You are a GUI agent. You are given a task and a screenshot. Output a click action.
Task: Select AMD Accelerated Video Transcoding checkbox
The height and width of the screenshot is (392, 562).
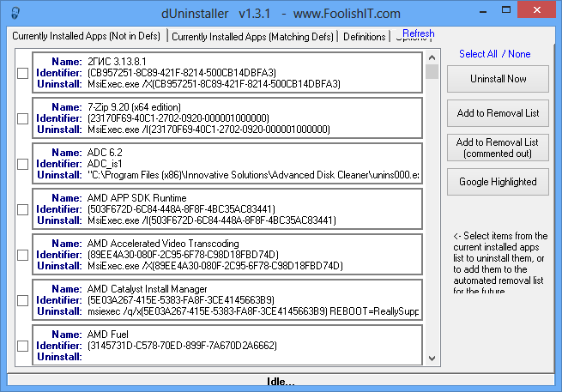point(23,255)
